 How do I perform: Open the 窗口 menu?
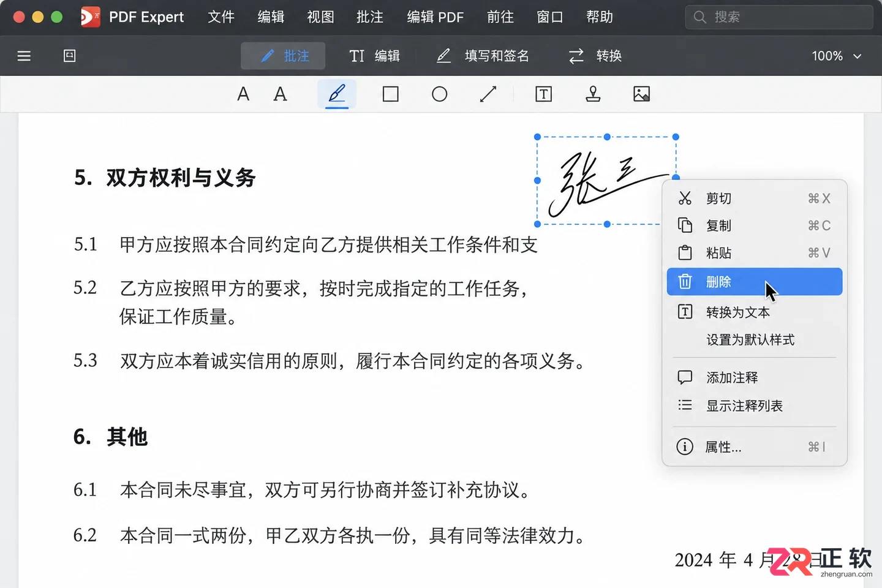(x=550, y=17)
